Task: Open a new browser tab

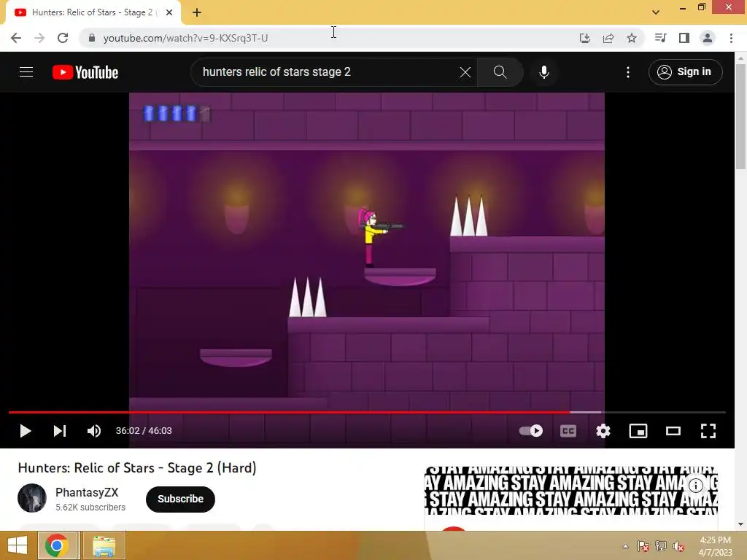Action: [197, 13]
